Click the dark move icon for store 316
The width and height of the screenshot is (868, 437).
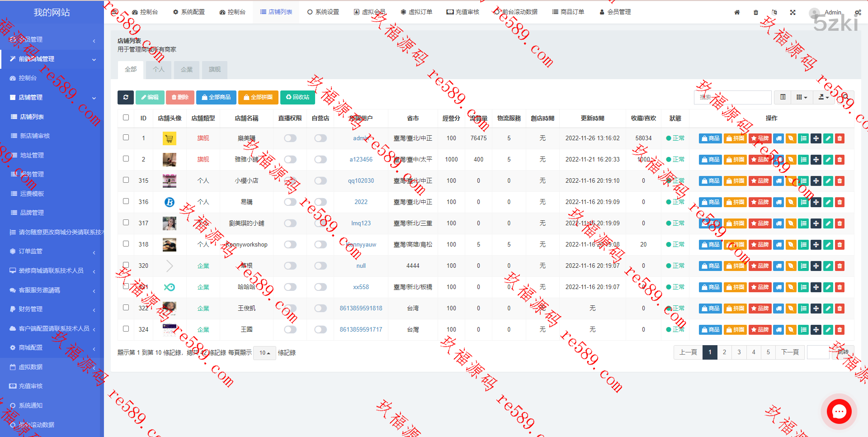point(816,202)
